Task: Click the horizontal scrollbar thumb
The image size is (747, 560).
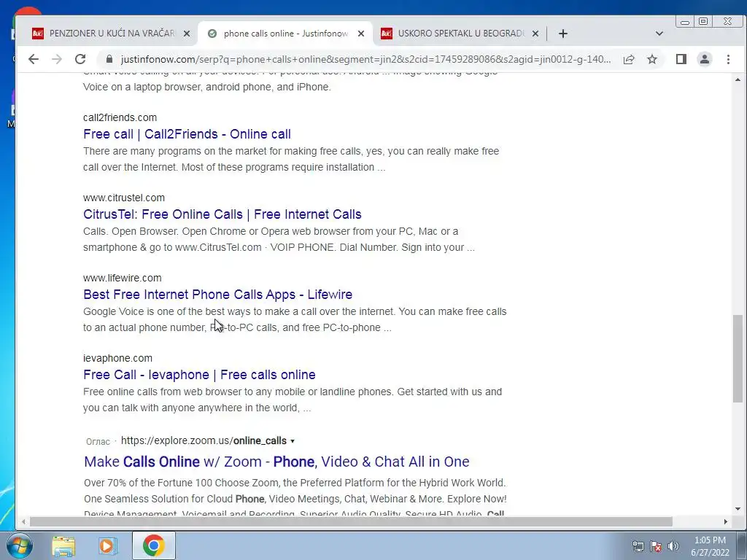Action: coord(351,522)
